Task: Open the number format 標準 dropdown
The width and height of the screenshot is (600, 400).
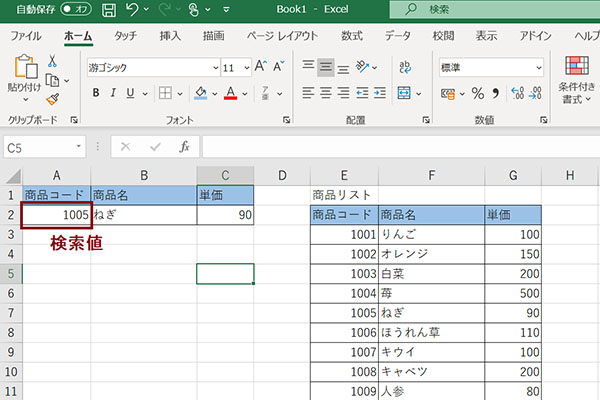Action: point(537,68)
